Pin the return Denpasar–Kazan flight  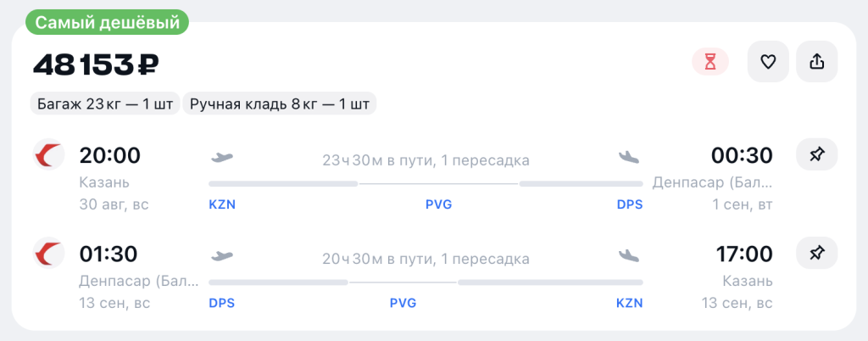(x=817, y=254)
